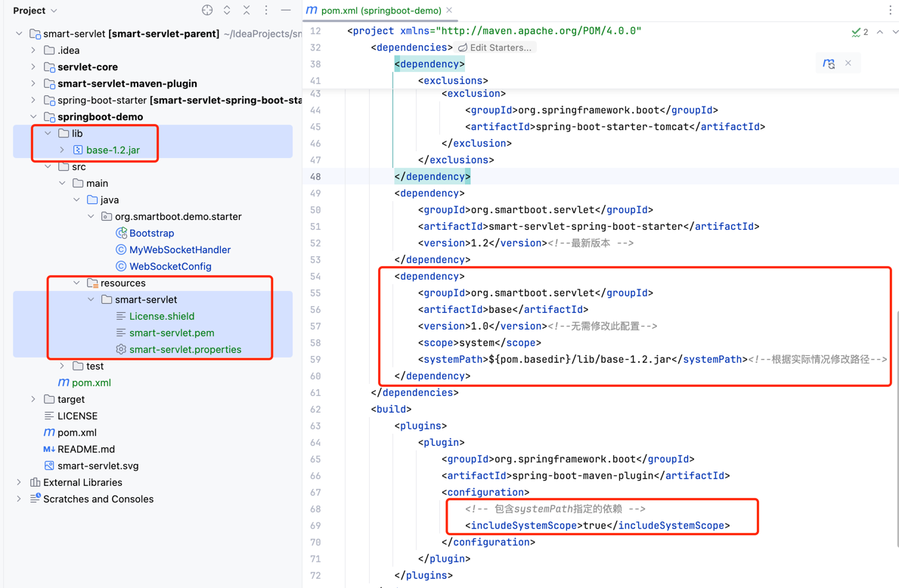Expand the target folder

tap(33, 400)
